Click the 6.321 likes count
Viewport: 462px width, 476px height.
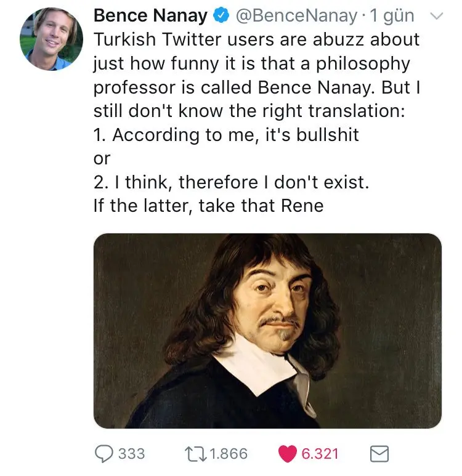pos(320,454)
